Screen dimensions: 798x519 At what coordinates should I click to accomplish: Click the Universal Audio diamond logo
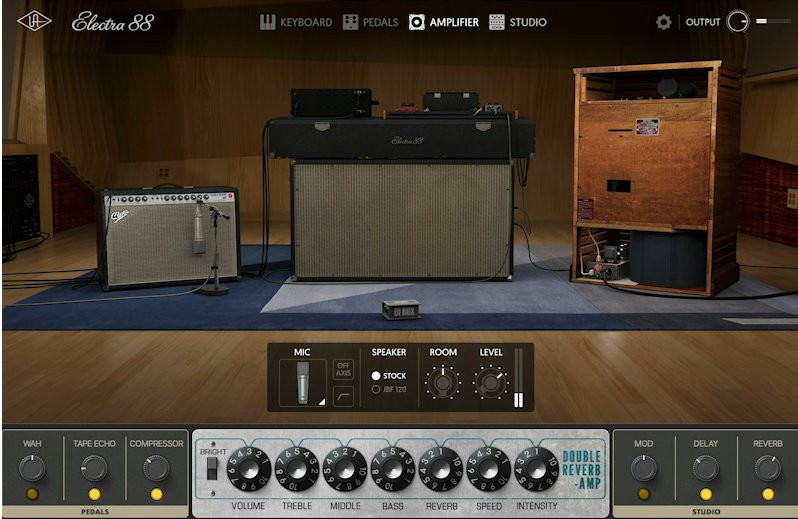tap(34, 21)
